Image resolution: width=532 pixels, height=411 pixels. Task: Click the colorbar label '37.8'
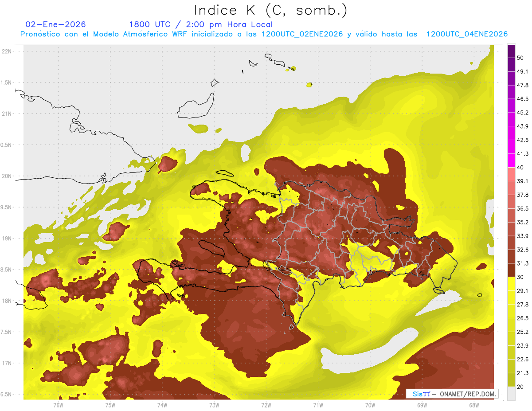pyautogui.click(x=522, y=195)
